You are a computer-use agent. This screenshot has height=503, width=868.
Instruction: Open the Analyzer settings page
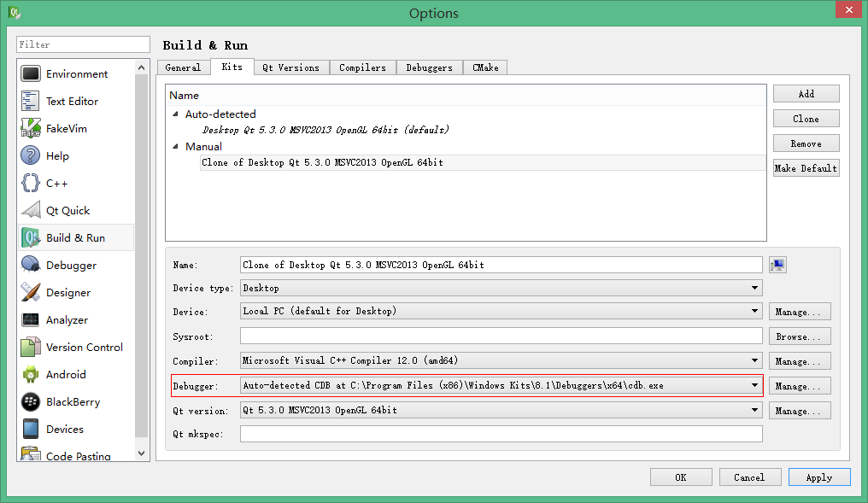tap(29, 319)
